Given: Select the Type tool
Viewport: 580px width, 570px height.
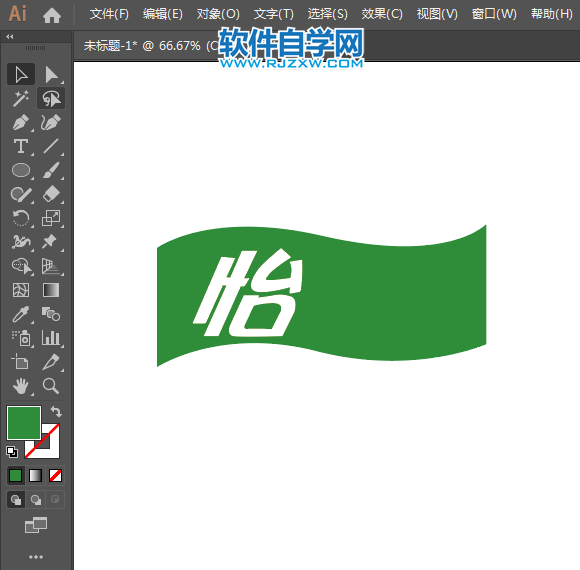Looking at the screenshot, I should point(21,146).
